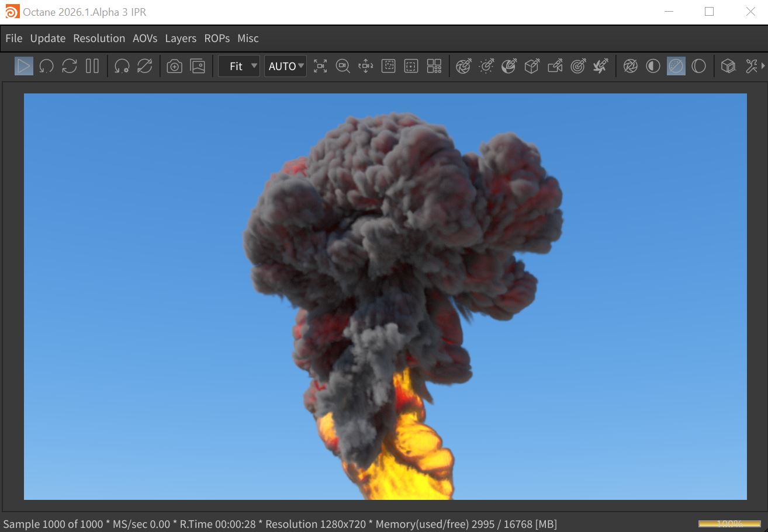The image size is (768, 532).
Task: Open the saved images gallery icon
Action: 198,66
